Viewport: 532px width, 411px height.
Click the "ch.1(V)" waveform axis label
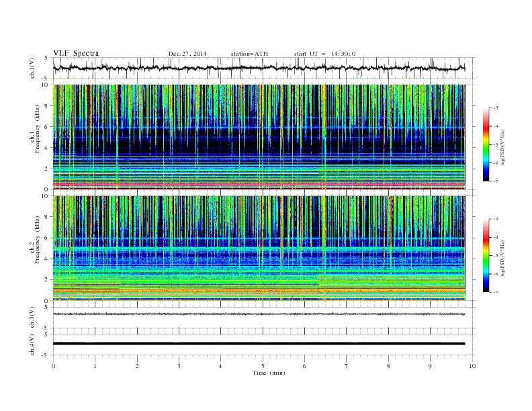32,68
